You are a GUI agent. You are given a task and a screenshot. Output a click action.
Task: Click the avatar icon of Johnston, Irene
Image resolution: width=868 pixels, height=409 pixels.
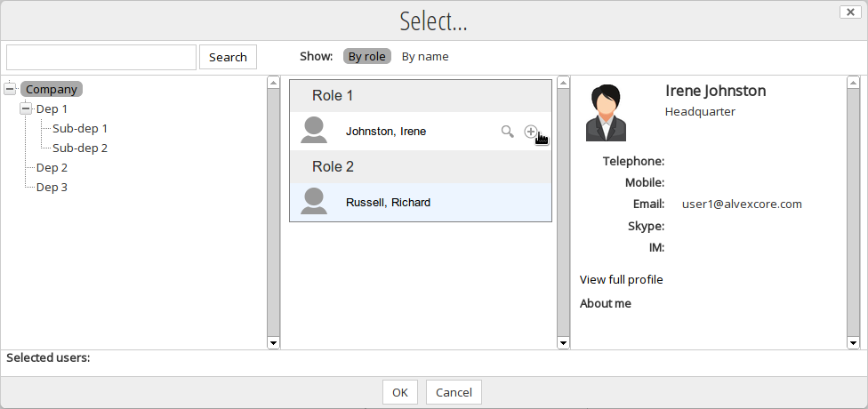314,130
